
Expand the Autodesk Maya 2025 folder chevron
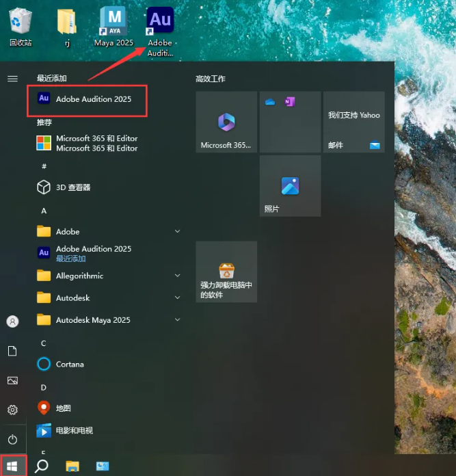pos(178,319)
